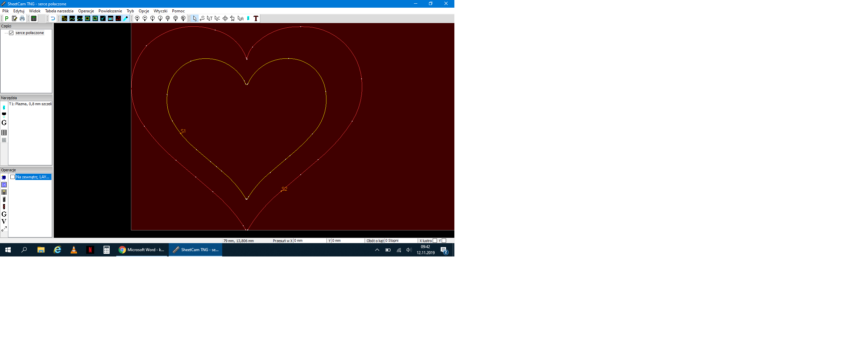The image size is (868, 358).
Task: Click the zoom to part P magnifier
Action: coord(153,18)
